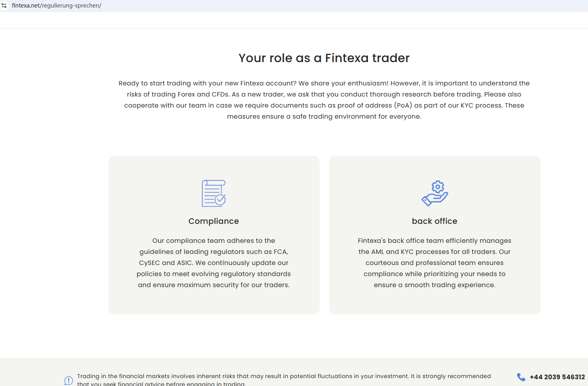588x386 pixels.
Task: Click "ensure a smooth trading experience" text
Action: (x=435, y=285)
